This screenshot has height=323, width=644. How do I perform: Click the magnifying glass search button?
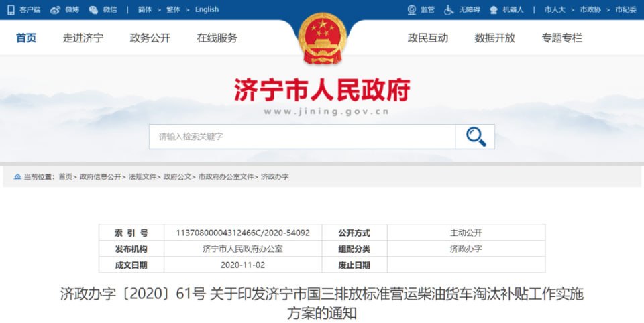pos(476,137)
